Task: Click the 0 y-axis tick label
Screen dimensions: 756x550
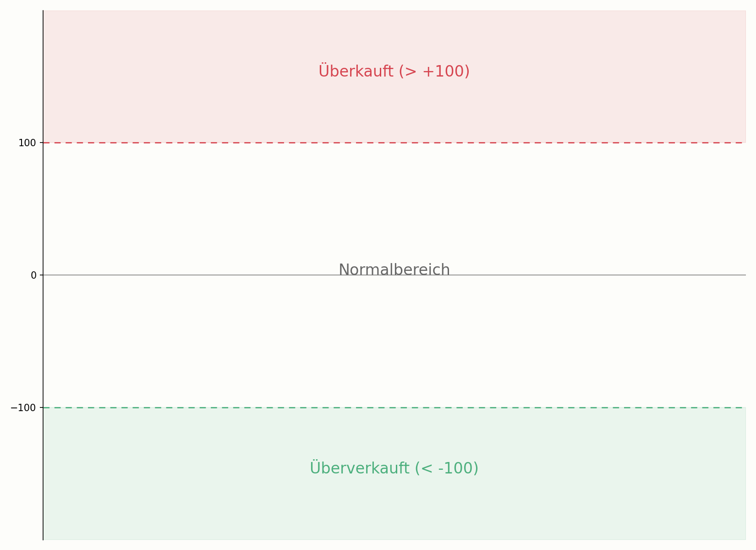Action: tap(33, 275)
